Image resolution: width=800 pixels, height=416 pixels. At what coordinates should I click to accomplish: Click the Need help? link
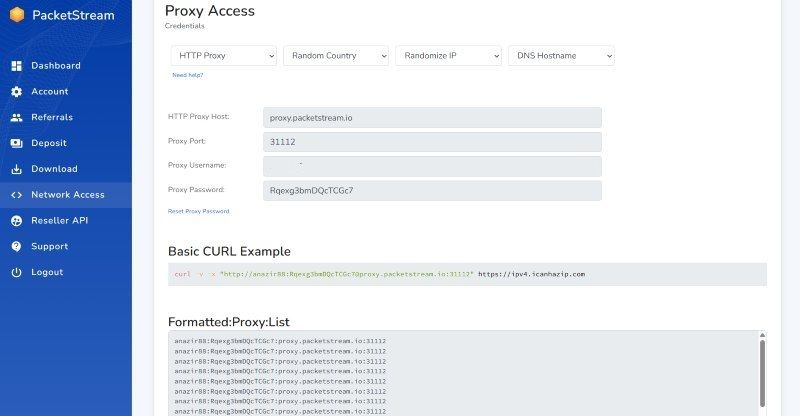tap(187, 75)
